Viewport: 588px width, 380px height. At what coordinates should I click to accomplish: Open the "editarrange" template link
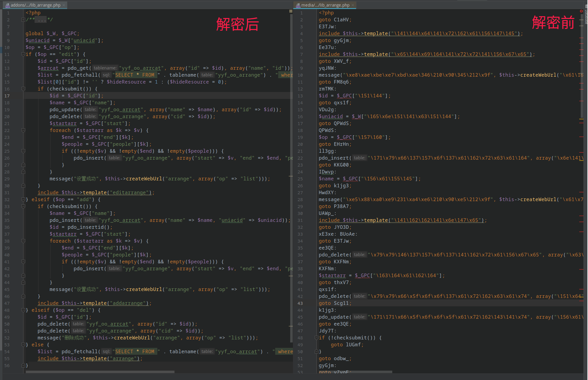pos(130,192)
